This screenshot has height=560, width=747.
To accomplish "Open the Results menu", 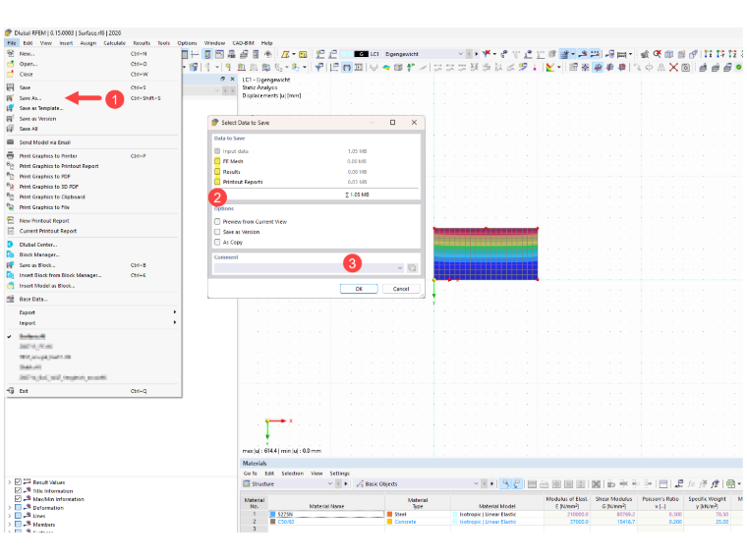I will pos(142,43).
